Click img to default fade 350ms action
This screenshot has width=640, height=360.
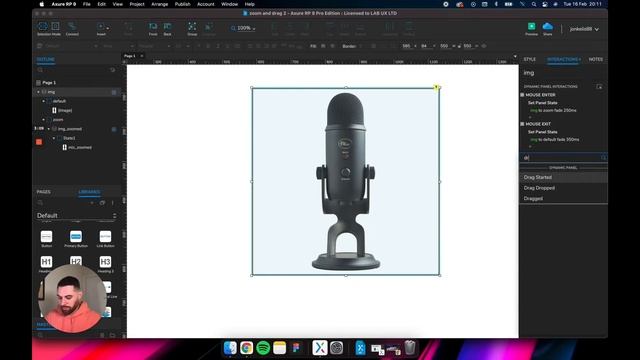click(x=554, y=140)
